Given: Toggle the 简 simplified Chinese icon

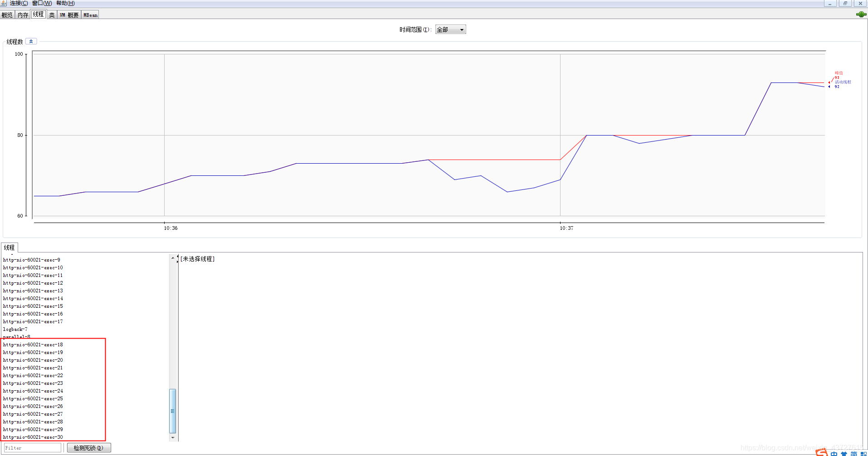Looking at the screenshot, I should (854, 454).
